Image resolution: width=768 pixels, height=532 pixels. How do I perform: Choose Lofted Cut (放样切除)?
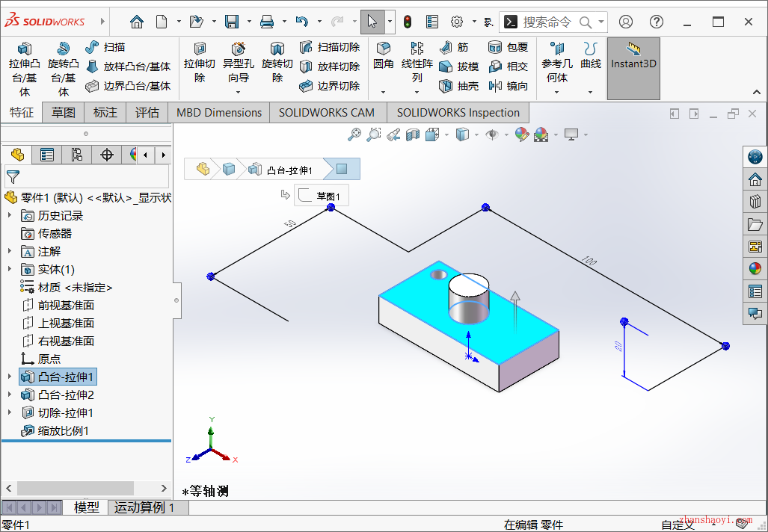pyautogui.click(x=330, y=66)
